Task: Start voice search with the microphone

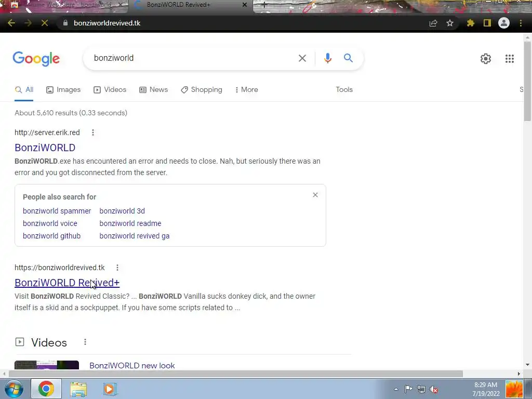Action: [327, 58]
